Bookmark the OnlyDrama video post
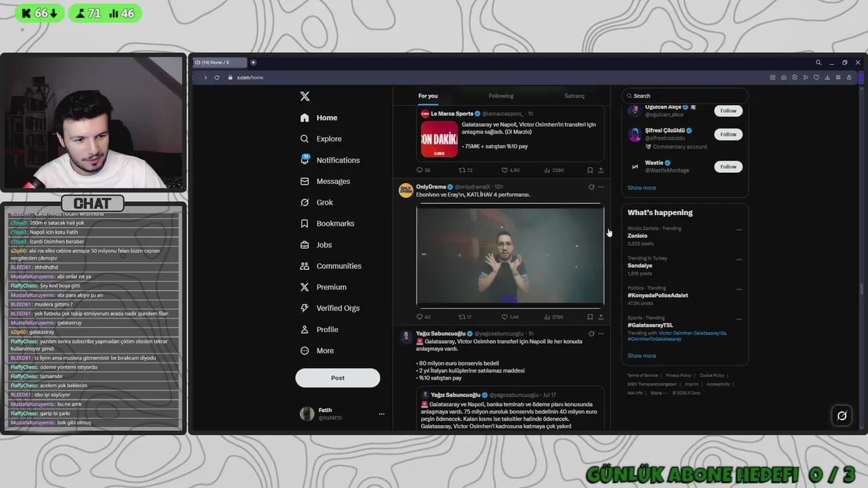 point(590,317)
